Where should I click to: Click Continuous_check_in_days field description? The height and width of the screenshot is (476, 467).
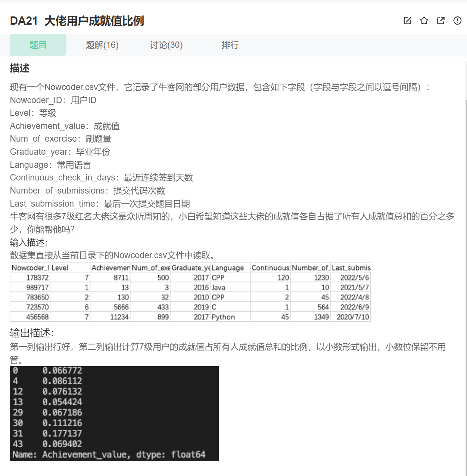click(x=102, y=177)
